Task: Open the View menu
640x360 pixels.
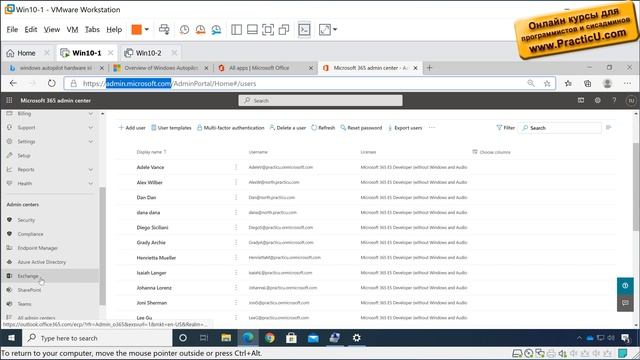Action: [52, 29]
